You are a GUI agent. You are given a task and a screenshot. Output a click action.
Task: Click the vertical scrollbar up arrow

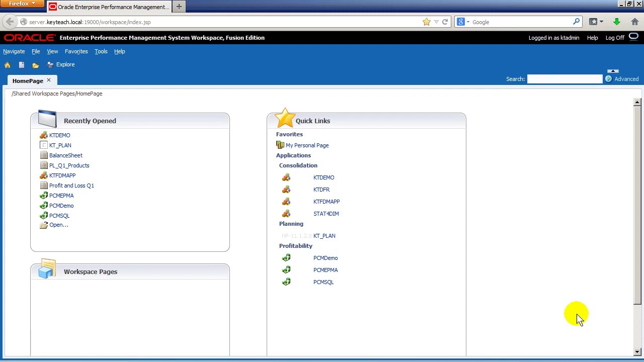[637, 103]
